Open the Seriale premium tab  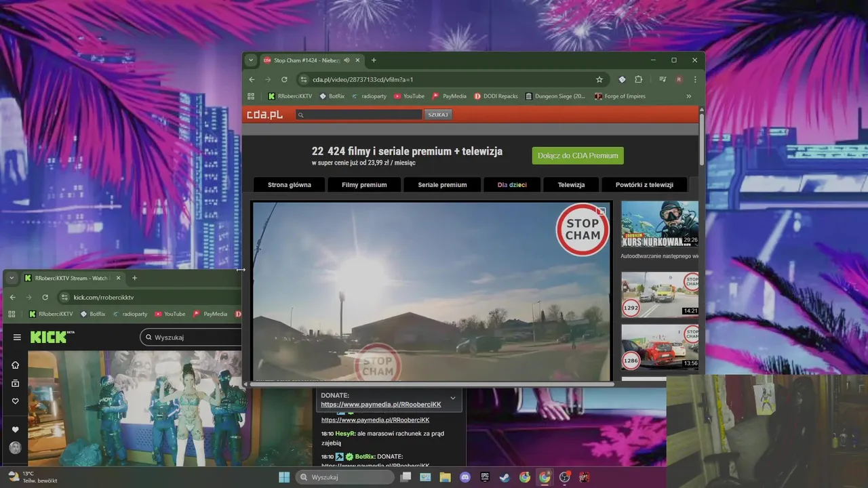click(x=442, y=184)
